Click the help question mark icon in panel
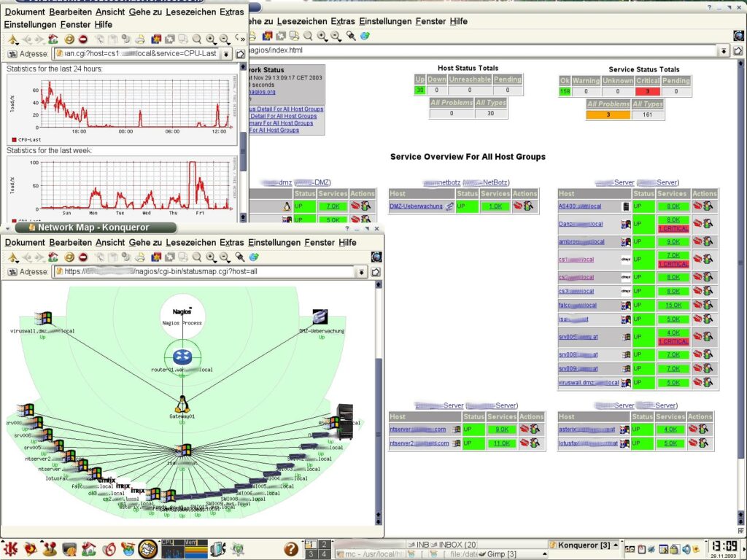747x560 pixels. (290, 548)
